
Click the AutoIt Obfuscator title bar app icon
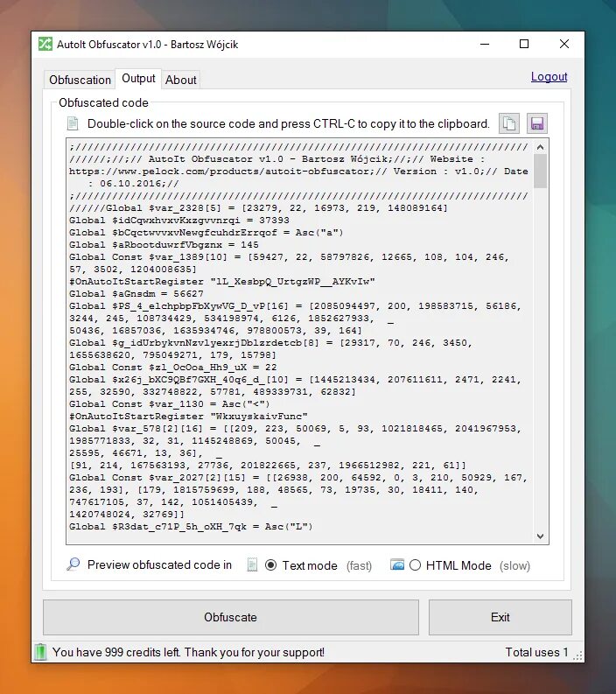coord(45,44)
